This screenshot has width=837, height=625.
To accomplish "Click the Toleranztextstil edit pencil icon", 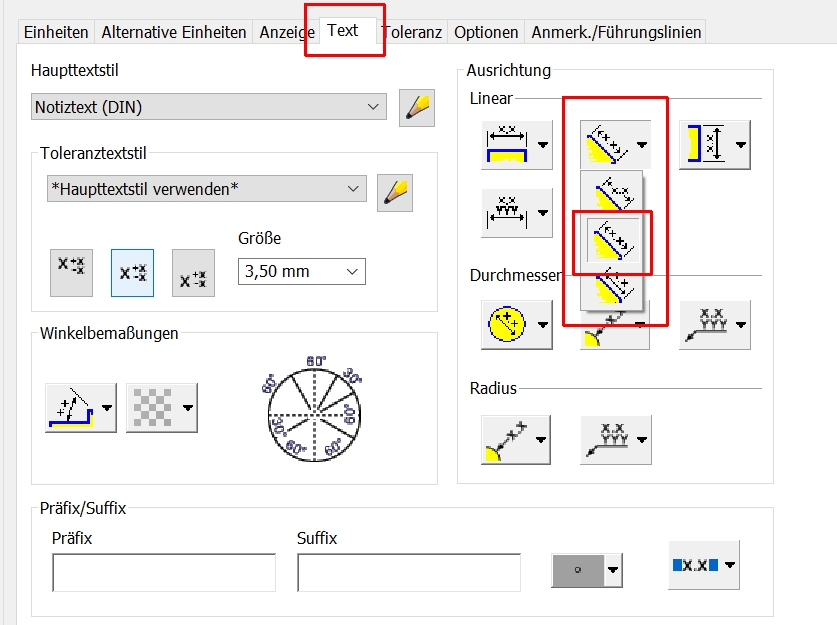I will [395, 191].
